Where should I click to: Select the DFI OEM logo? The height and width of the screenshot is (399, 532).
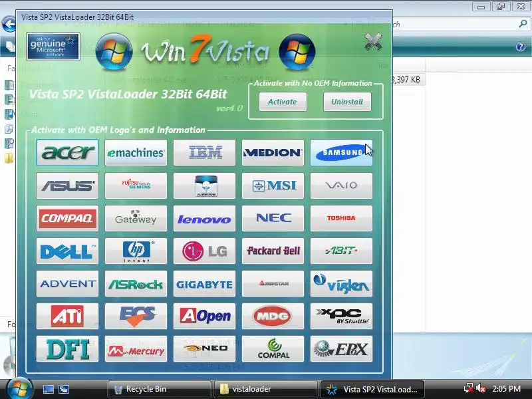pos(67,348)
